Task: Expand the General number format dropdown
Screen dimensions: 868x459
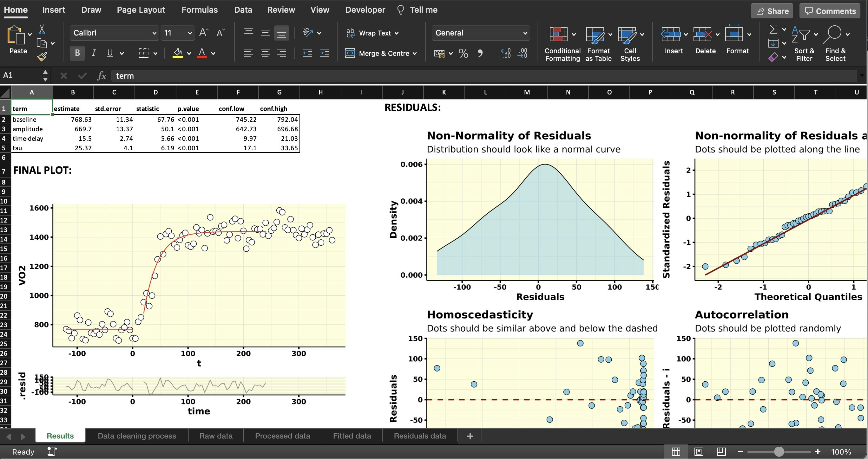Action: pos(525,33)
